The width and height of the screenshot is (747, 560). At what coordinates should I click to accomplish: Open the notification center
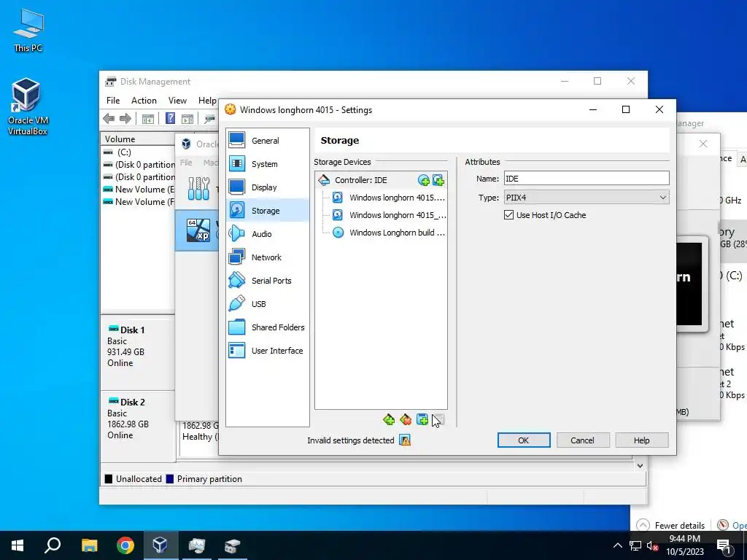point(726,546)
